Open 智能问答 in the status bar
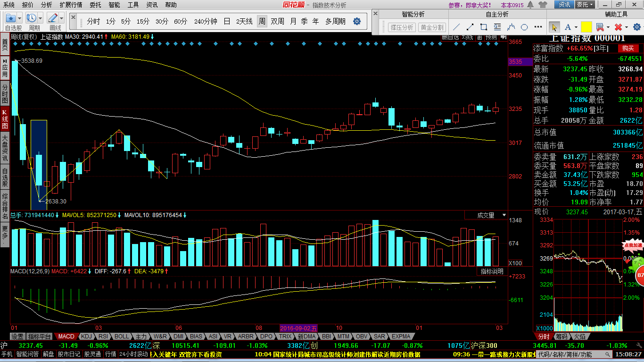The width and height of the screenshot is (644, 362). coord(27,354)
